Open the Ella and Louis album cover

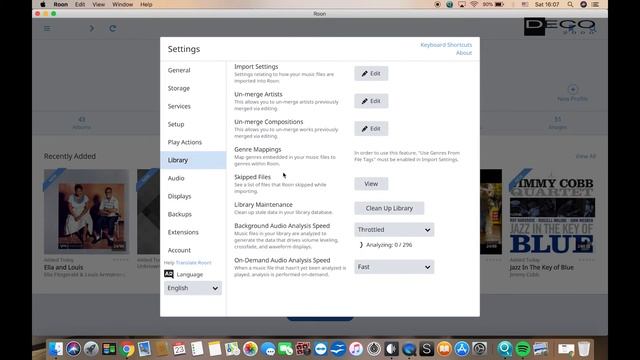coord(87,211)
